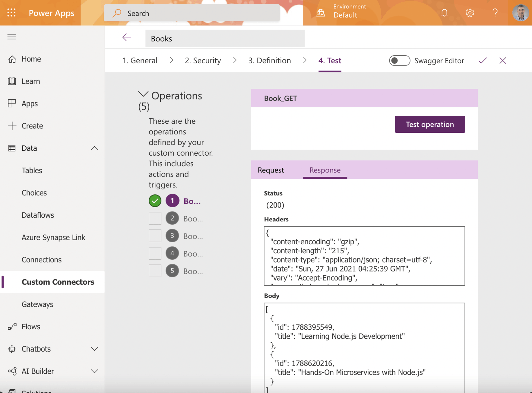The width and height of the screenshot is (532, 393).
Task: Click the Data table icon
Action: (12, 148)
